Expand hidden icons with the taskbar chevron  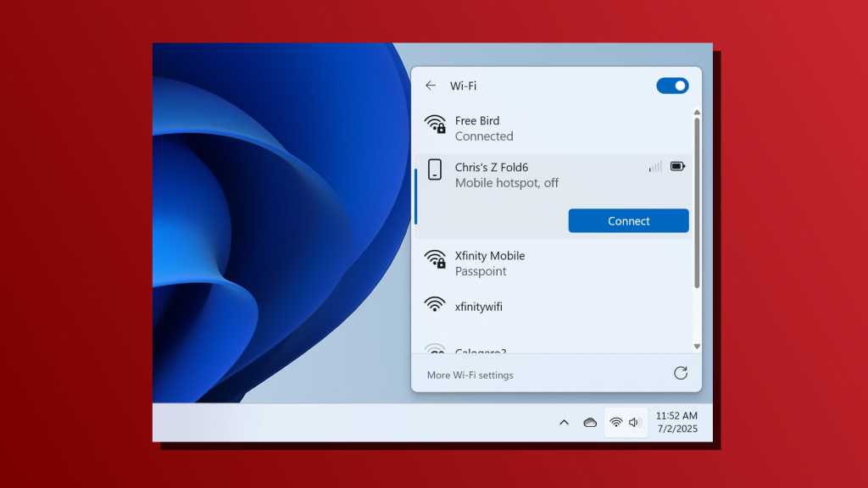pyautogui.click(x=564, y=421)
